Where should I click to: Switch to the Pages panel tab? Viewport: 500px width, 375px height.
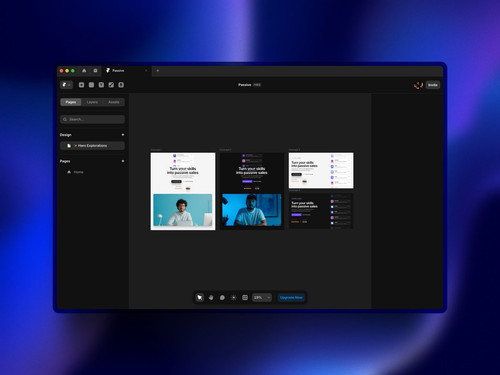(x=71, y=102)
